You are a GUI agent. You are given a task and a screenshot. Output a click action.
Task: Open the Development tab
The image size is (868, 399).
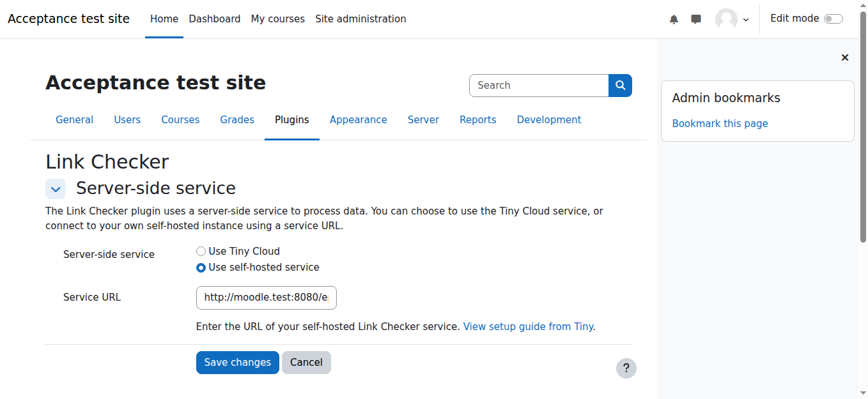pos(548,120)
